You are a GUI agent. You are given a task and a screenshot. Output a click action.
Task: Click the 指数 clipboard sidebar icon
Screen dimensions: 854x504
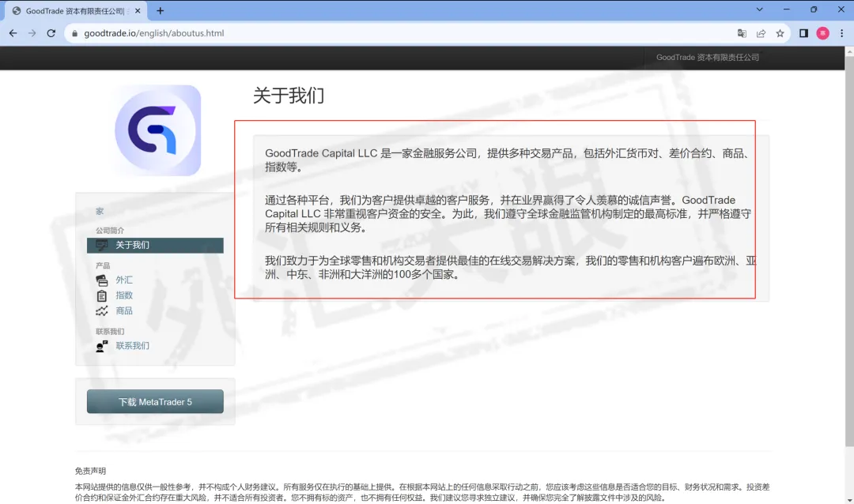click(102, 295)
